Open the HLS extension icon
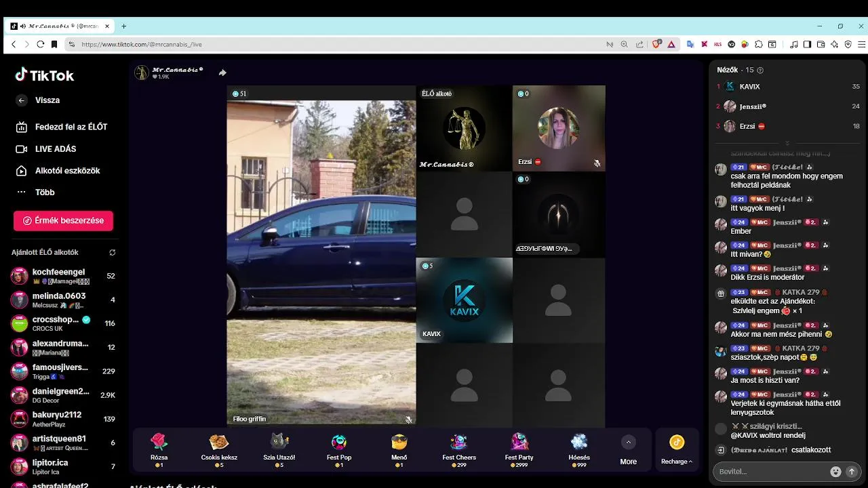The height and width of the screenshot is (488, 868). pos(717,44)
